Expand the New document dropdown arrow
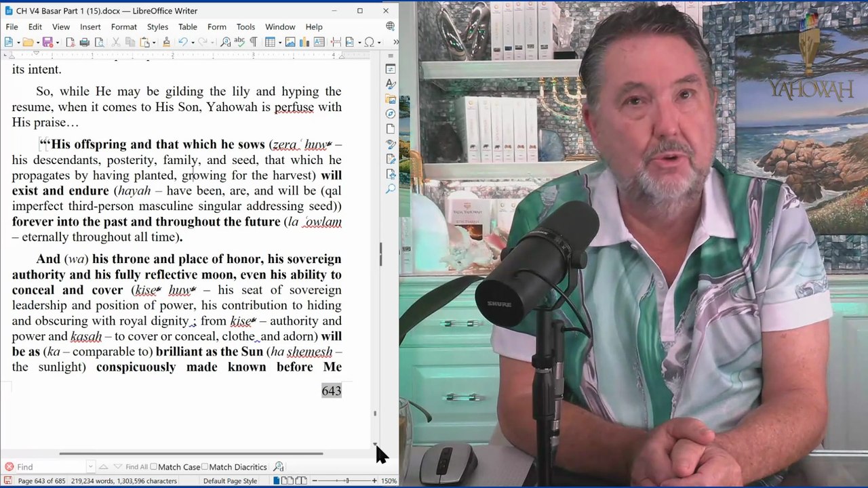Screen dimensions: 868x488 (x=18, y=42)
